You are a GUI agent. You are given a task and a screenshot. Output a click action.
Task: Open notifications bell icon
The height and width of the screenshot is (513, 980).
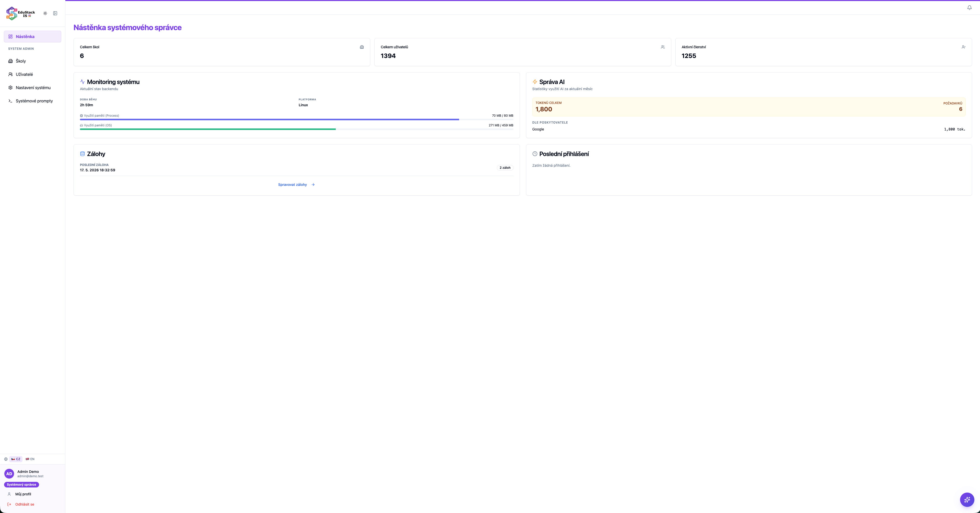(x=969, y=8)
